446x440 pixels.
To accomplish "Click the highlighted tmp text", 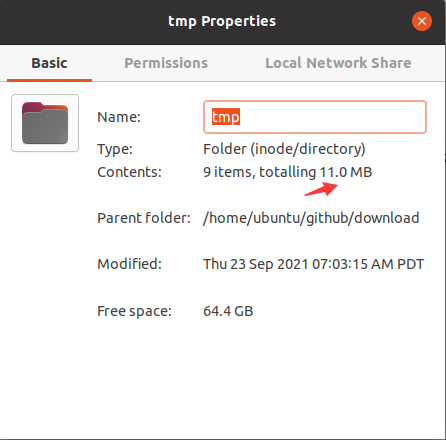I will (x=226, y=117).
